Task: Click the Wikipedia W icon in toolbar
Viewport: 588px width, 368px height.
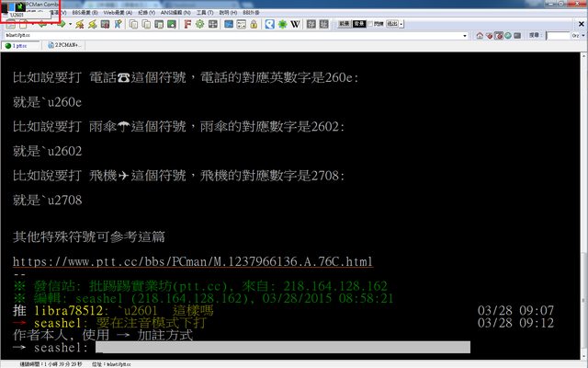Action: click(x=296, y=23)
